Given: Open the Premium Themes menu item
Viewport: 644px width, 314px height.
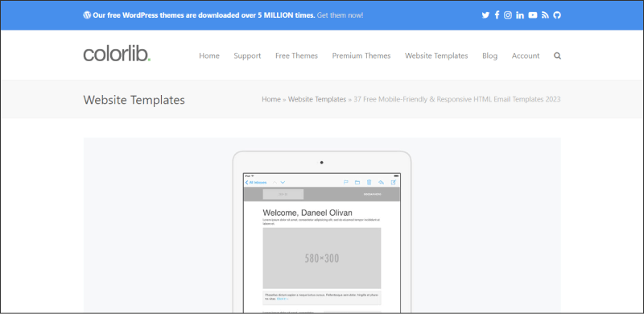Looking at the screenshot, I should (x=361, y=56).
